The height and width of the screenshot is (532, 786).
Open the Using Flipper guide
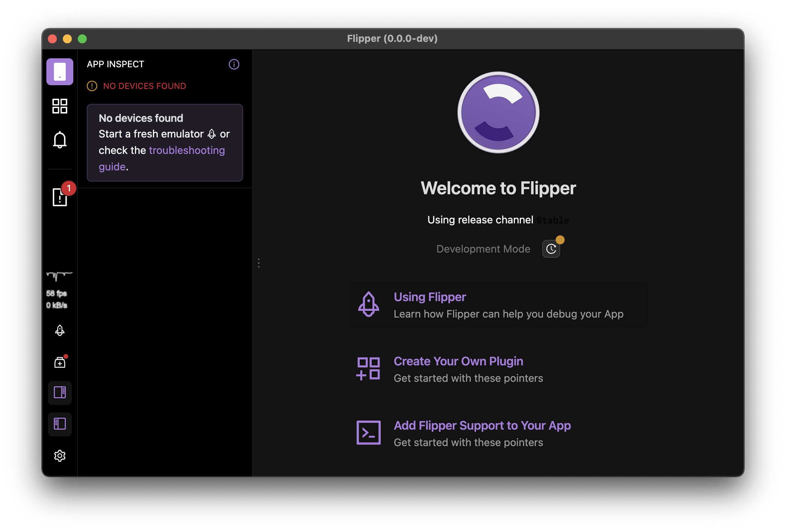coord(430,297)
